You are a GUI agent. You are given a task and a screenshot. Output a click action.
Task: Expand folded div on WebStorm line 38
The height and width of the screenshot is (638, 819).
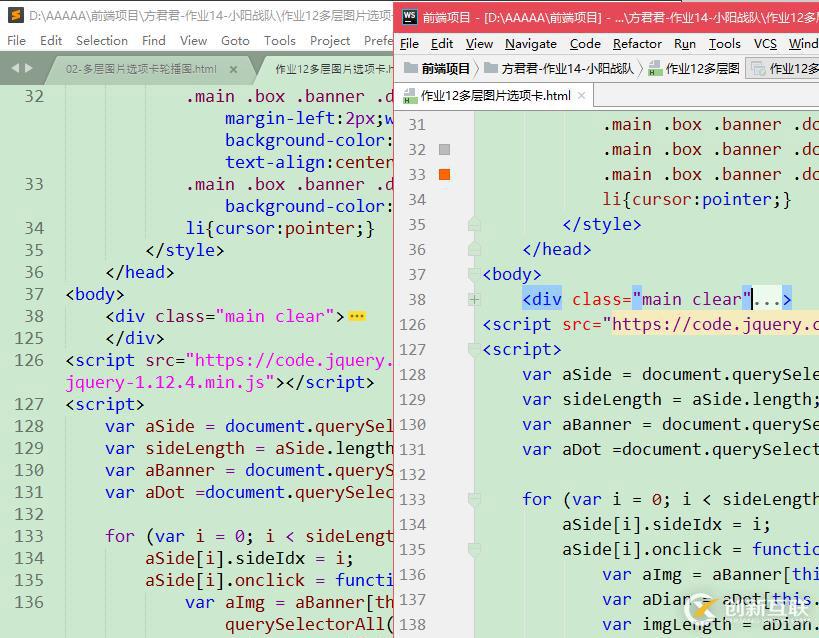click(474, 299)
